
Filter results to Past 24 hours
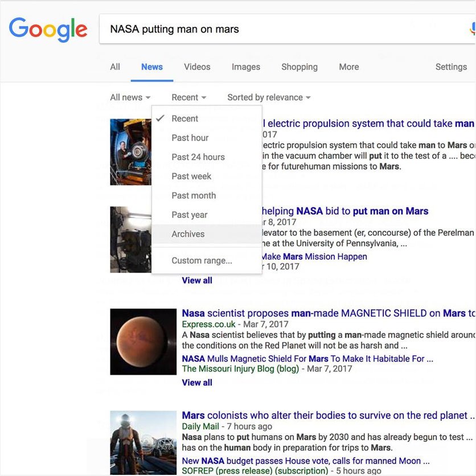207,157
